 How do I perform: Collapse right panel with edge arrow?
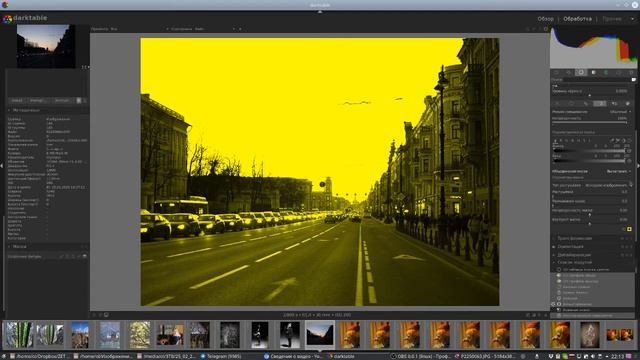638,165
